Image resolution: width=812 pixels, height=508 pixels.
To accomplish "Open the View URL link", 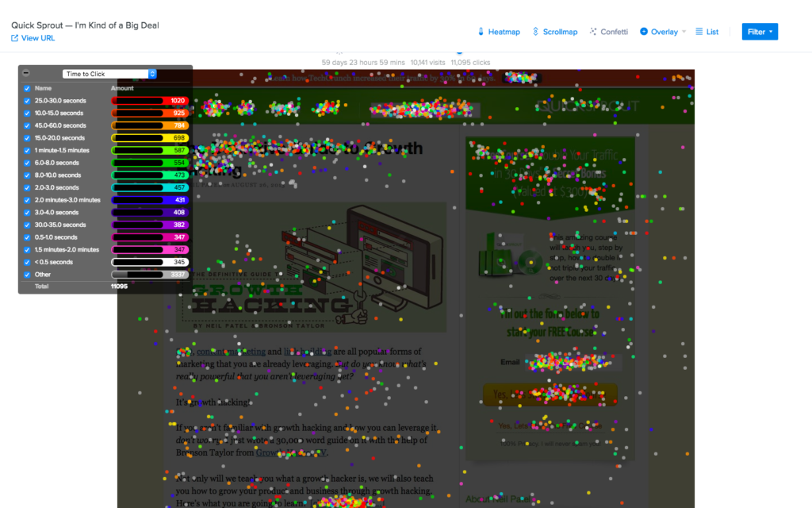I will coord(38,38).
